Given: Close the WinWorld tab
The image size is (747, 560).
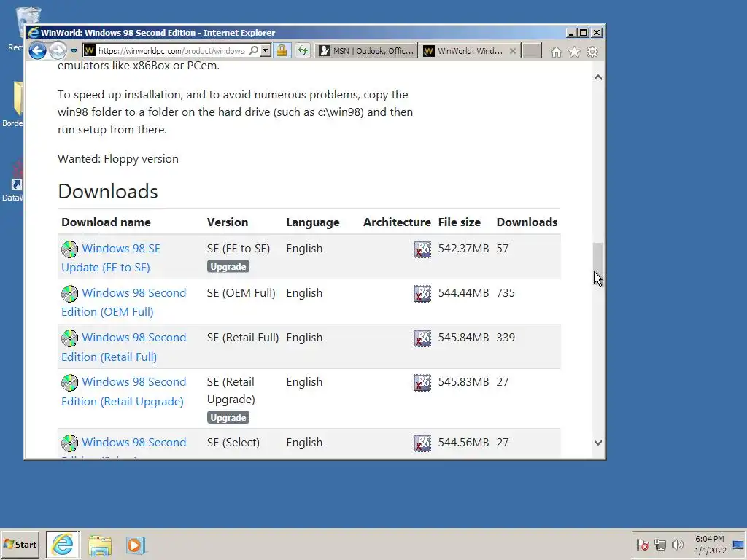Looking at the screenshot, I should pos(513,51).
